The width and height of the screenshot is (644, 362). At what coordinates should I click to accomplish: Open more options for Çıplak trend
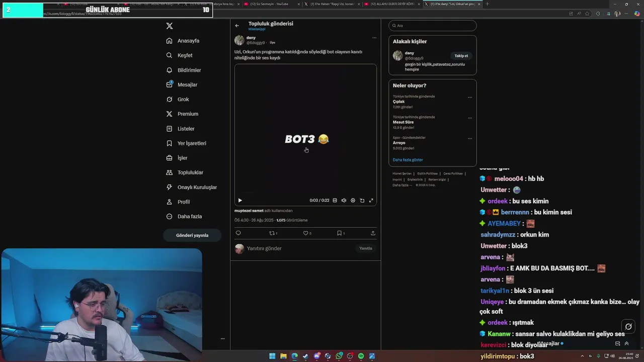coord(470,97)
